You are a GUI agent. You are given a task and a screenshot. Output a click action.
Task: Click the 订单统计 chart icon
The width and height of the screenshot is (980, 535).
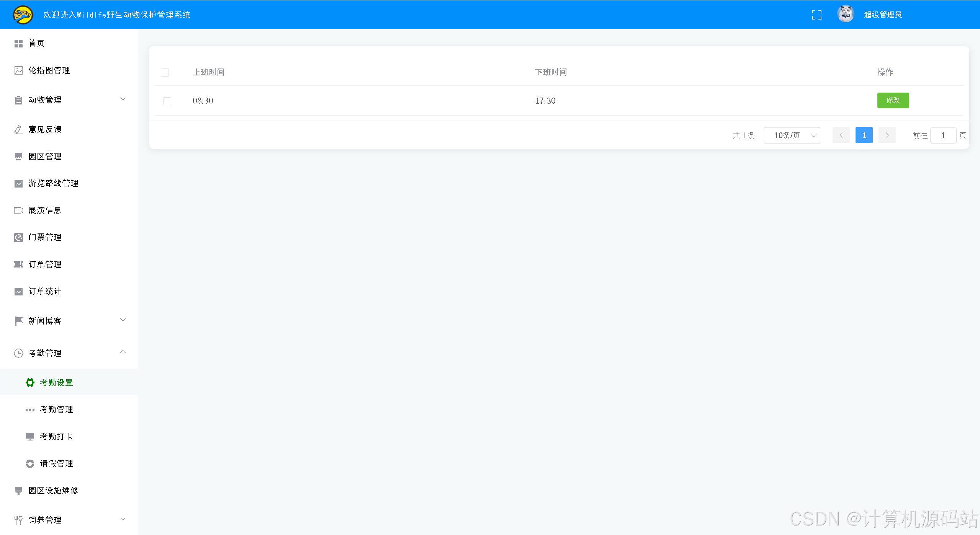click(18, 292)
